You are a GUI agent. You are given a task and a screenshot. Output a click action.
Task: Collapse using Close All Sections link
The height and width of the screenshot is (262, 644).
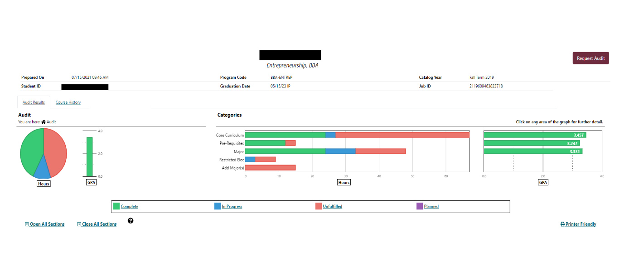pyautogui.click(x=99, y=224)
